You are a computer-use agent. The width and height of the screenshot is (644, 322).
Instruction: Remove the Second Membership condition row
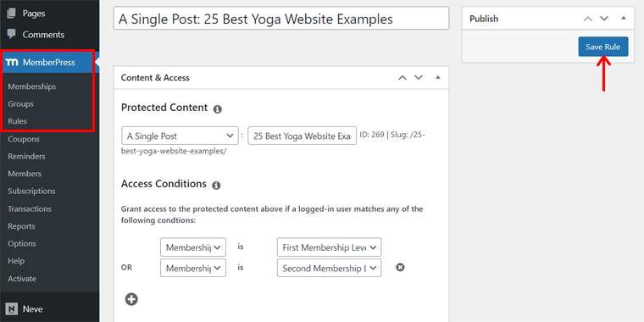(x=400, y=268)
